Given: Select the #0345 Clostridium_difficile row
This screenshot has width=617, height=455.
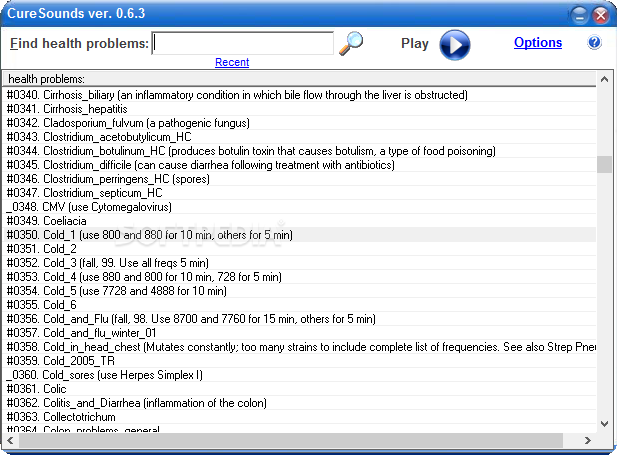Looking at the screenshot, I should click(300, 165).
